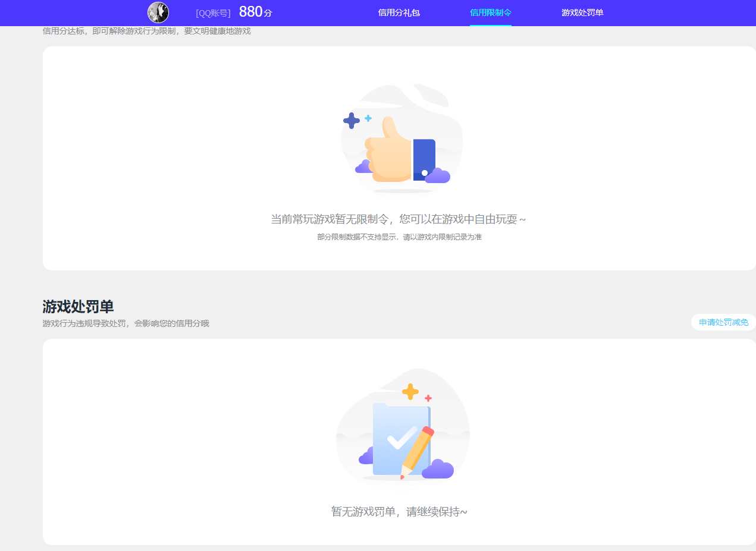756x551 pixels.
Task: Click the text 暂无游戏罚单，请继续保持~
Action: (x=399, y=512)
